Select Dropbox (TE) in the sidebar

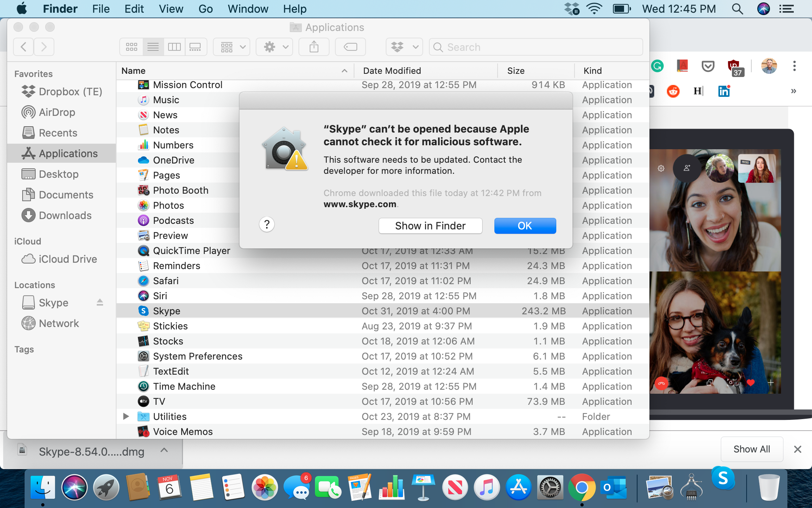[62, 92]
